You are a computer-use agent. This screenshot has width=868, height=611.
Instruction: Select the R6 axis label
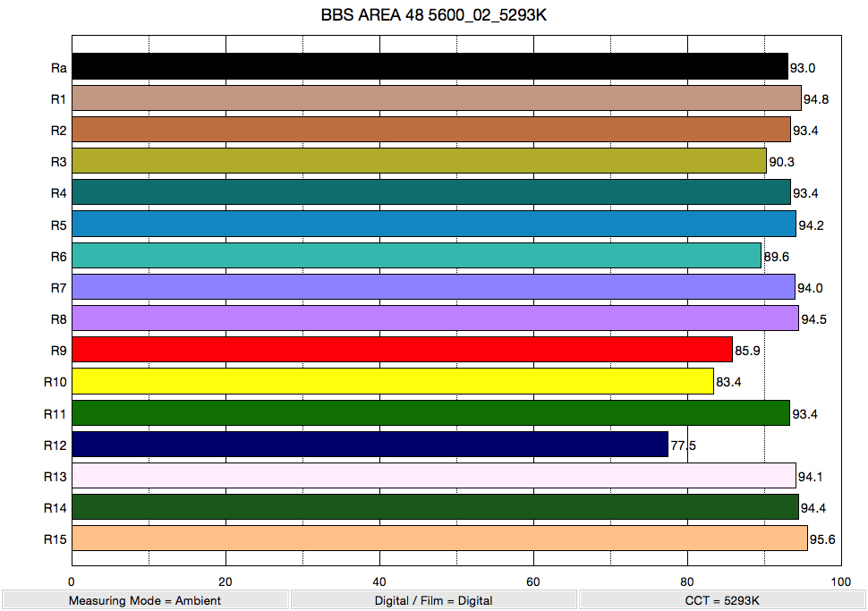coord(54,255)
